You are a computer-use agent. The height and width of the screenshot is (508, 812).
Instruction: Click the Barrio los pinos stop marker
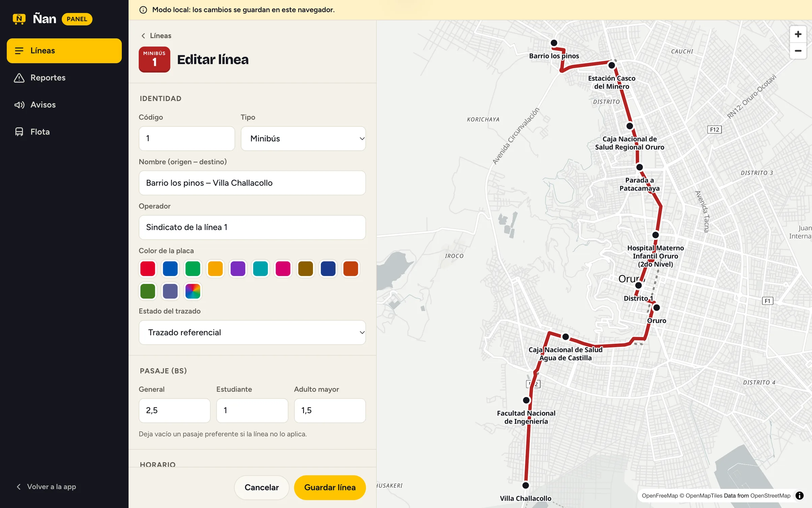tap(554, 43)
